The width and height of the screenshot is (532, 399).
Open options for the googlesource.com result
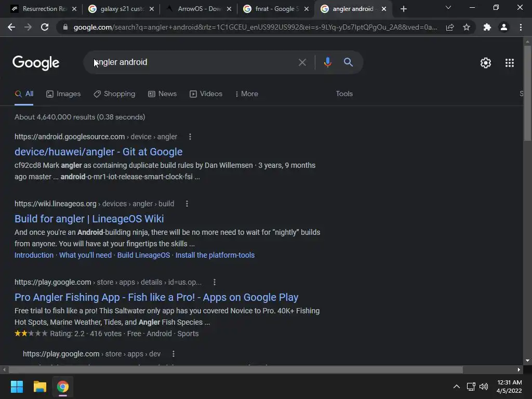point(190,137)
